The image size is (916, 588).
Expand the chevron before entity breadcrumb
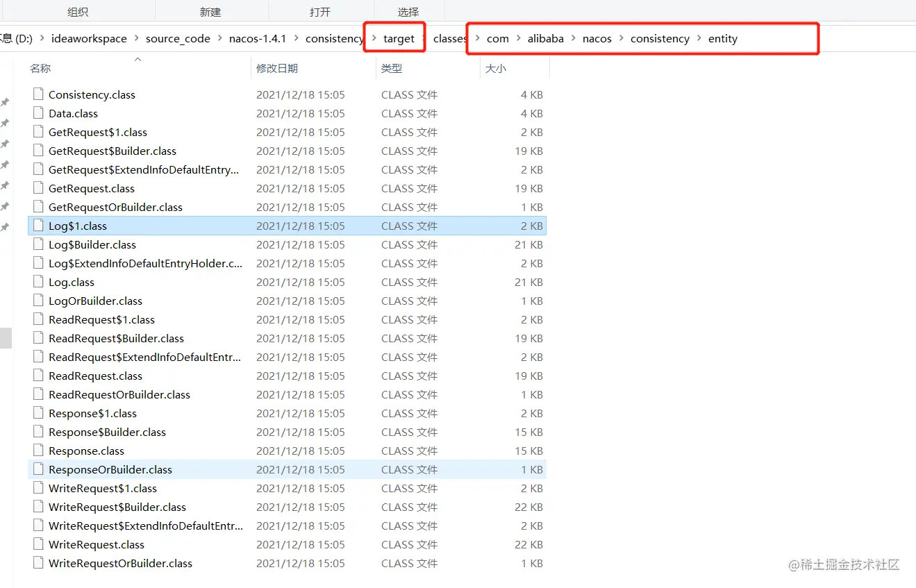(699, 39)
